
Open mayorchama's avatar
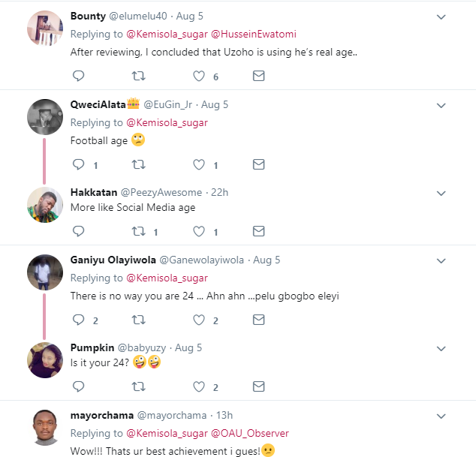[44, 426]
